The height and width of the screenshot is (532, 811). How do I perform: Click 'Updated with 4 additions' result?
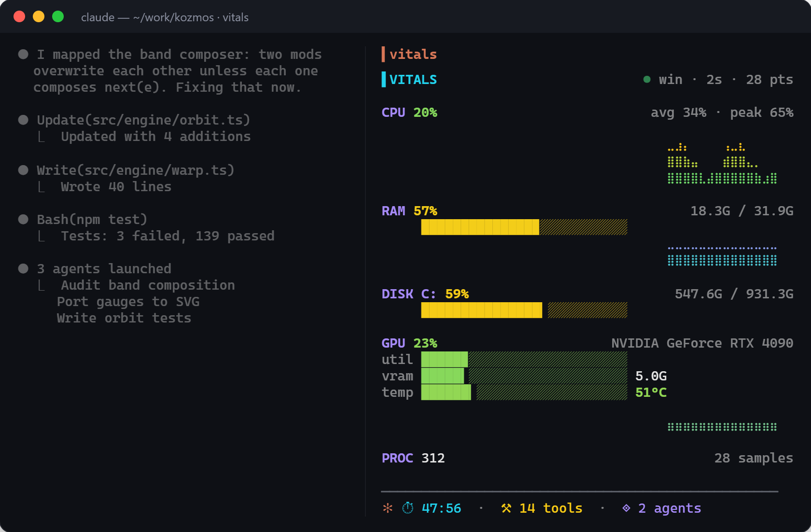coord(156,136)
